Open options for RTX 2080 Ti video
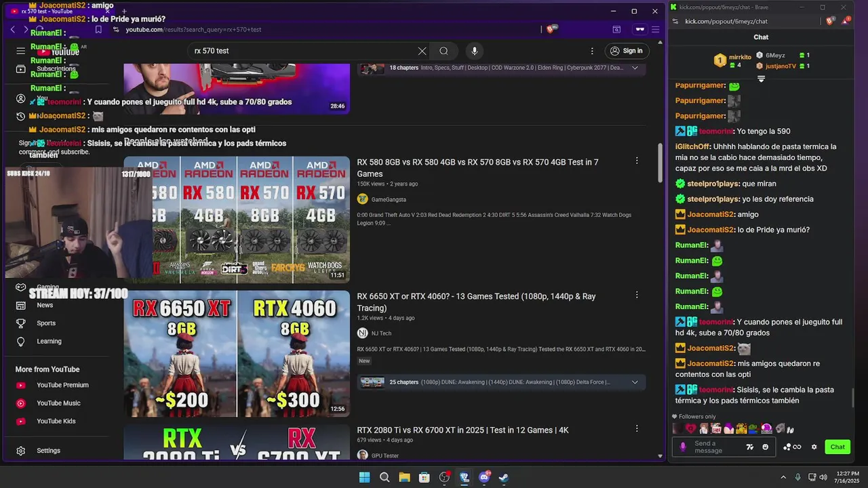868x488 pixels. tap(636, 428)
